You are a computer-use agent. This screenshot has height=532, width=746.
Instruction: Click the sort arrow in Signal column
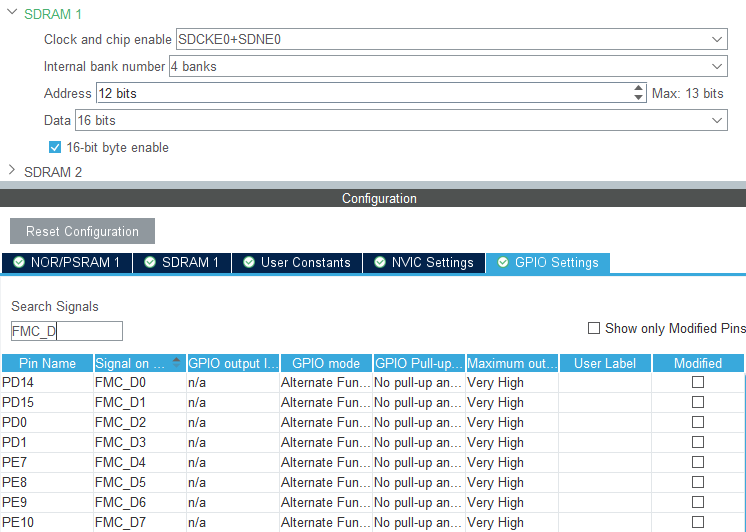point(177,362)
